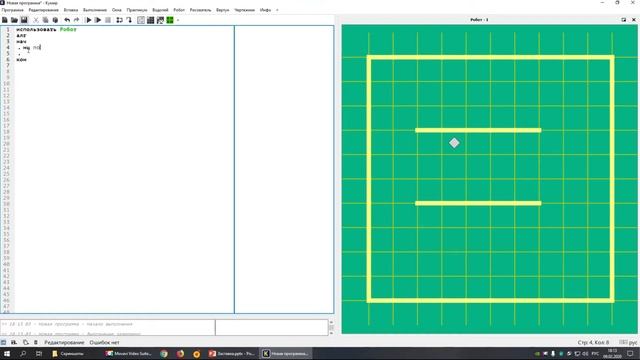Toggle the dark grid toolbar icon
Screen dimensions: 640x360
[x=151, y=20]
